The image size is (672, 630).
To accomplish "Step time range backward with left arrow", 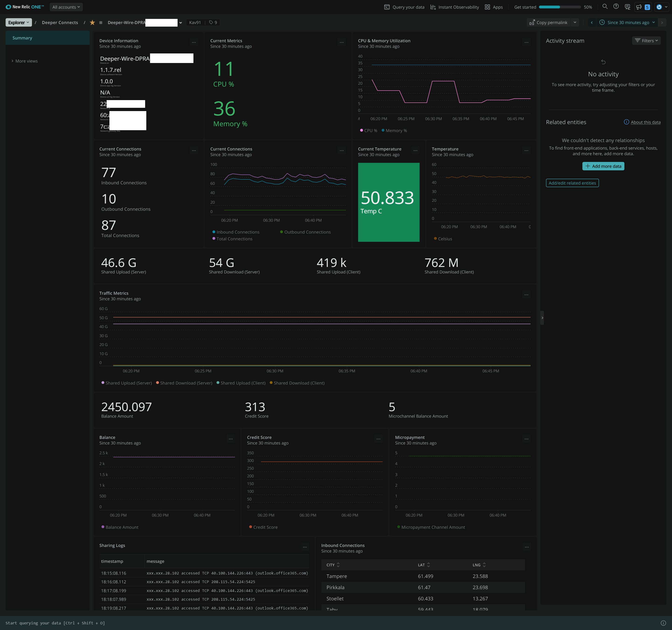I will pyautogui.click(x=591, y=22).
